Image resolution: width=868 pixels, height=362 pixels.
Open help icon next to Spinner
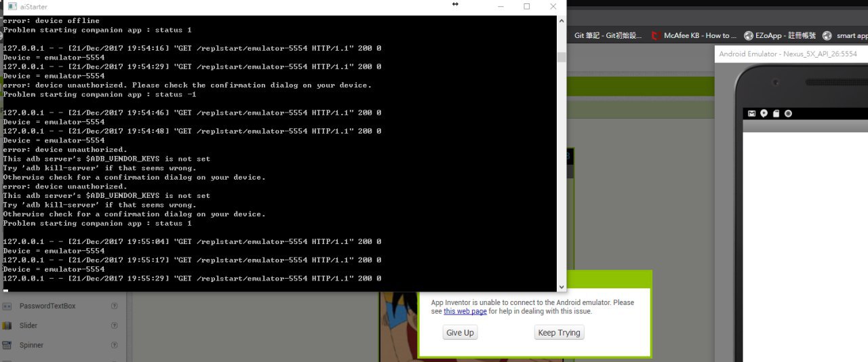click(115, 346)
